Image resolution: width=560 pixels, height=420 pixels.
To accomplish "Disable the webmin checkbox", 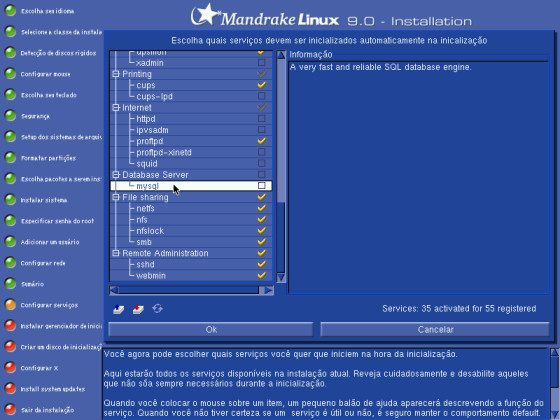I will pyautogui.click(x=261, y=275).
